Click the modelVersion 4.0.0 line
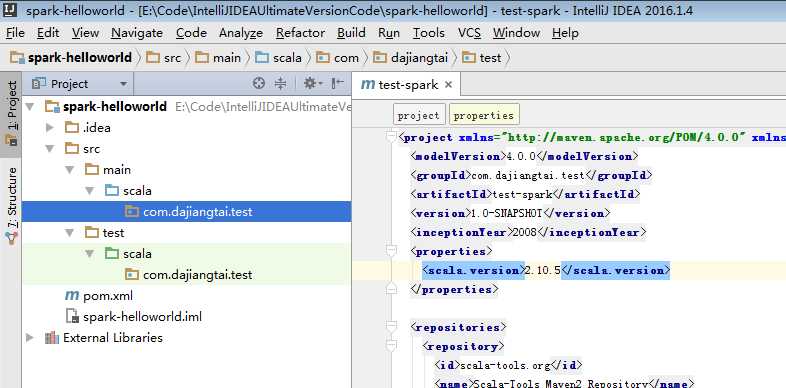The height and width of the screenshot is (388, 786). tap(524, 157)
